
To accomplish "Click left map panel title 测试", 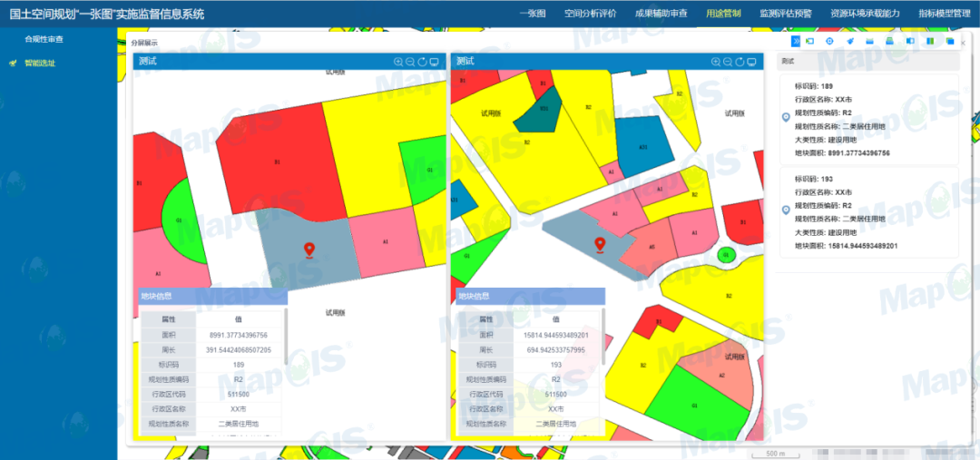I will pyautogui.click(x=148, y=62).
